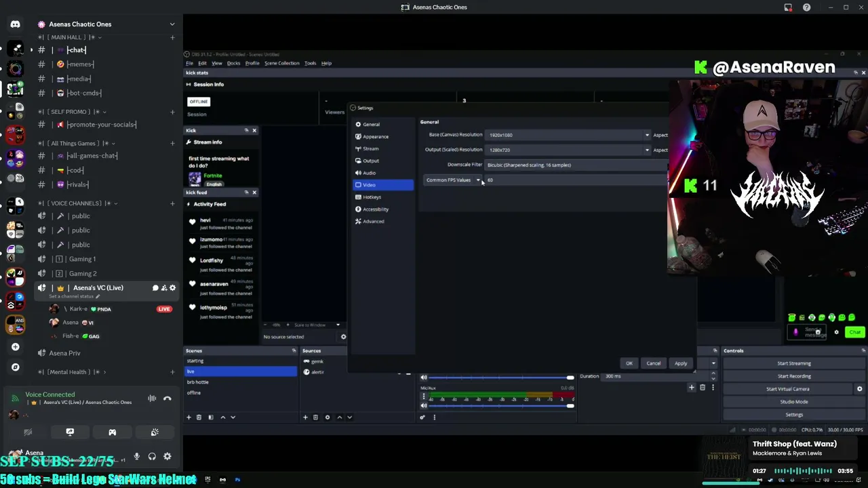Open Common FPS Values type dropdown
Screen dimensions: 868x488
(453, 180)
